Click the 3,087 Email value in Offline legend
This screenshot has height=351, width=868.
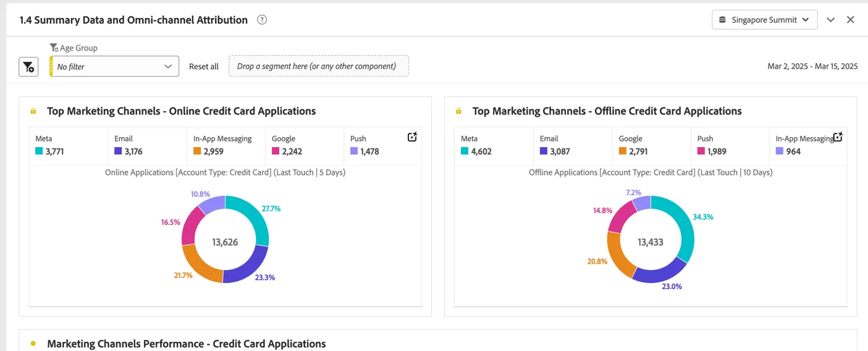coord(560,151)
